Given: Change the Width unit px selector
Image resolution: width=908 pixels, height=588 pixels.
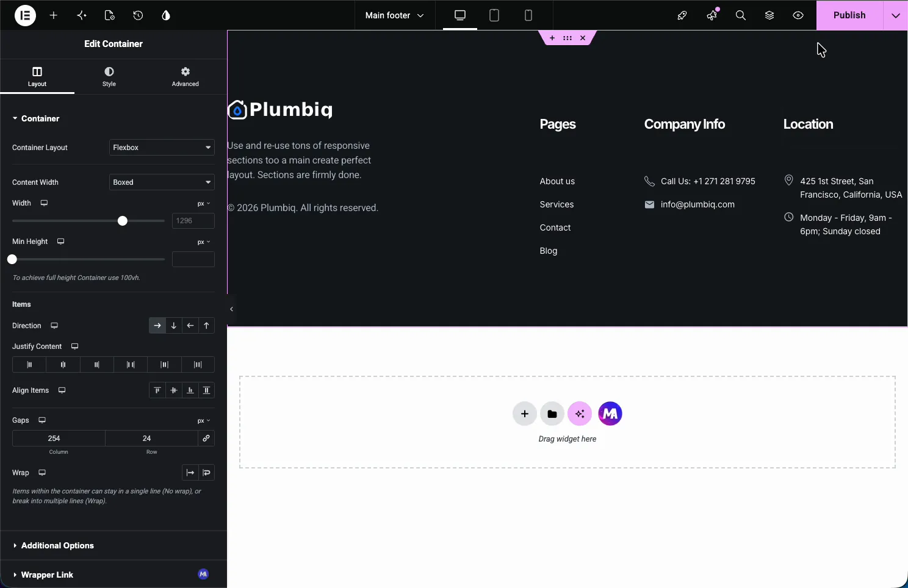Looking at the screenshot, I should pos(204,204).
